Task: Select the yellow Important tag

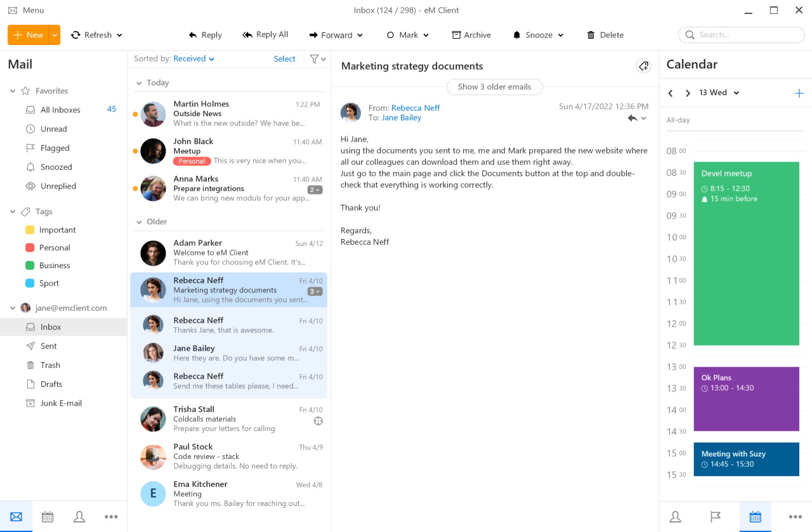Action: (57, 230)
